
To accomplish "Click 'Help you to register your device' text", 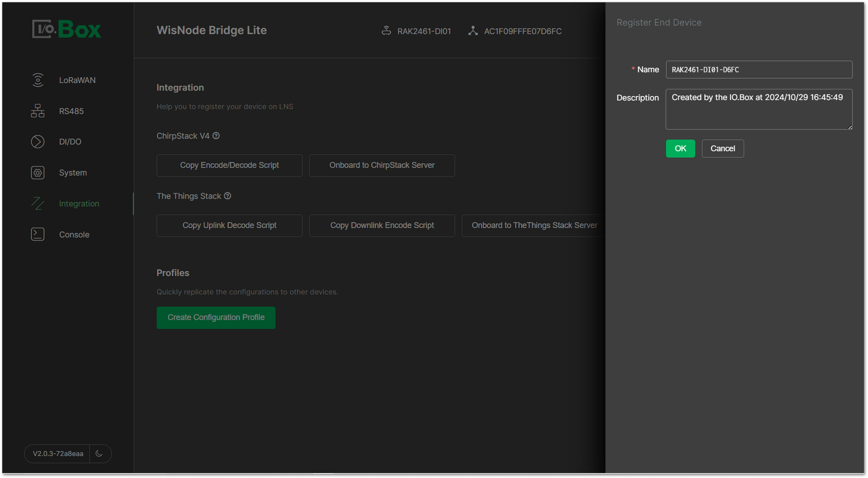I will click(225, 107).
